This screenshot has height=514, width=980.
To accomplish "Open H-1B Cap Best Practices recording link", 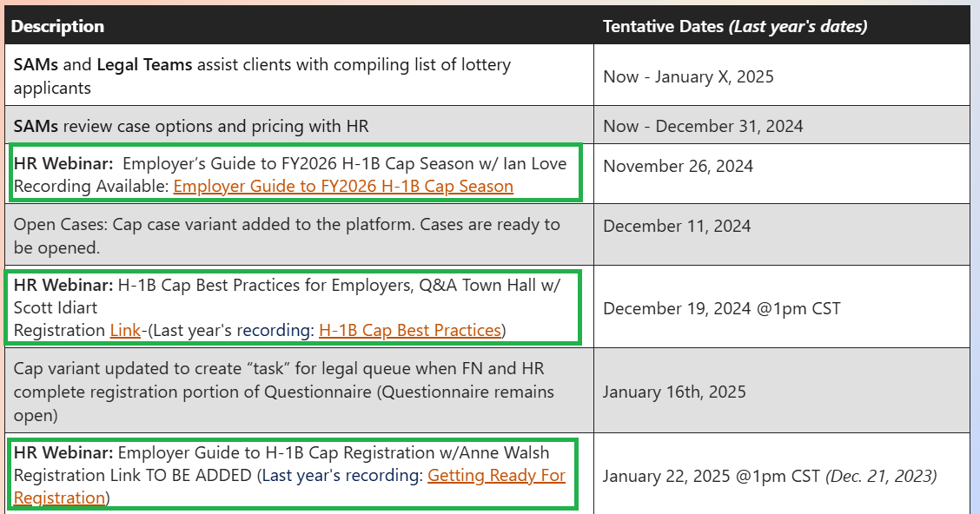I will pyautogui.click(x=410, y=330).
